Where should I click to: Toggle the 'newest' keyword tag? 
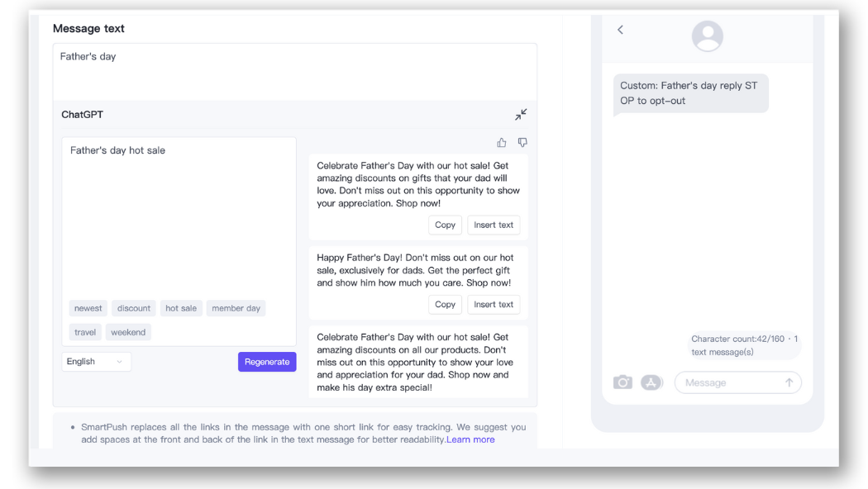tap(88, 307)
